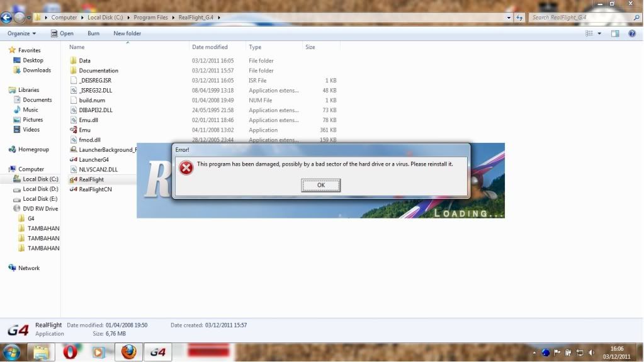This screenshot has height=362, width=644.
Task: Open Local Disk (D:) in navigation pane
Action: click(x=40, y=189)
